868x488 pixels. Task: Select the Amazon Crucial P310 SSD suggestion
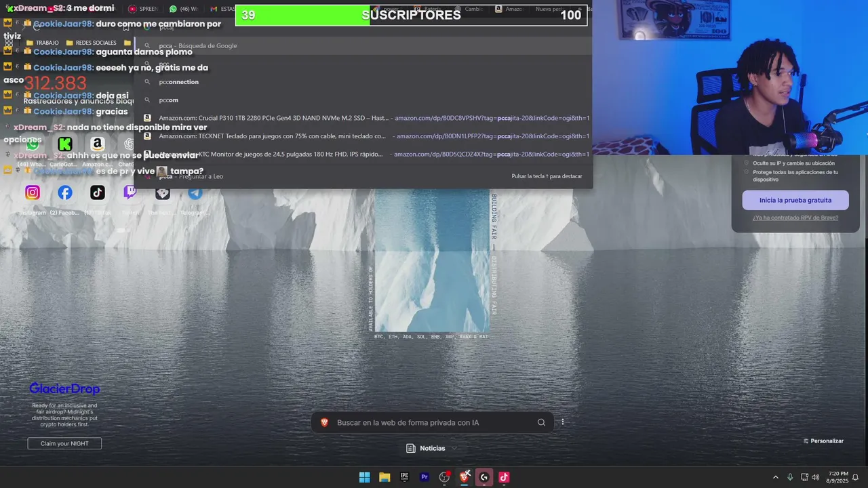363,118
